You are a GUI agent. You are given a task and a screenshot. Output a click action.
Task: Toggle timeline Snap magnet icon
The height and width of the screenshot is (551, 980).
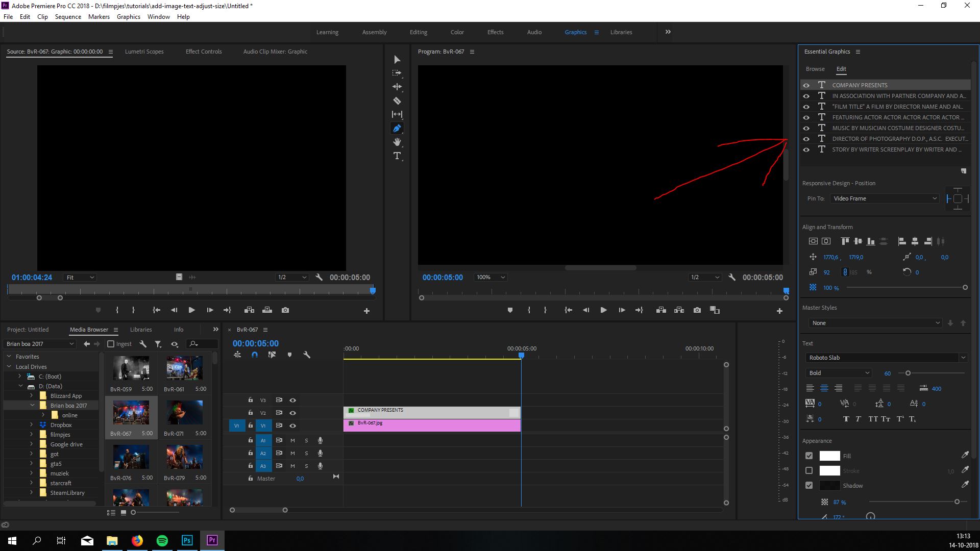pyautogui.click(x=255, y=355)
